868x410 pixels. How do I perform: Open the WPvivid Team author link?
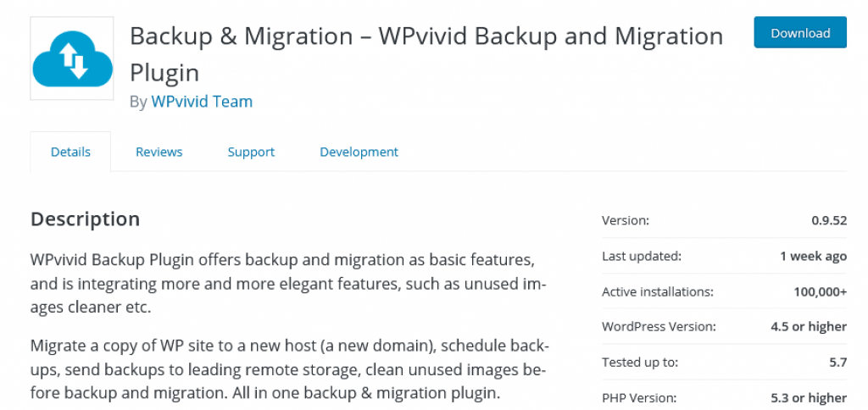pyautogui.click(x=202, y=102)
